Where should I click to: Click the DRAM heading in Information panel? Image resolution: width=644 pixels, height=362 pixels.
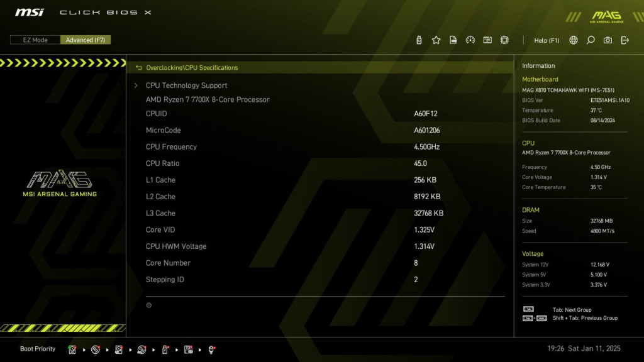530,210
